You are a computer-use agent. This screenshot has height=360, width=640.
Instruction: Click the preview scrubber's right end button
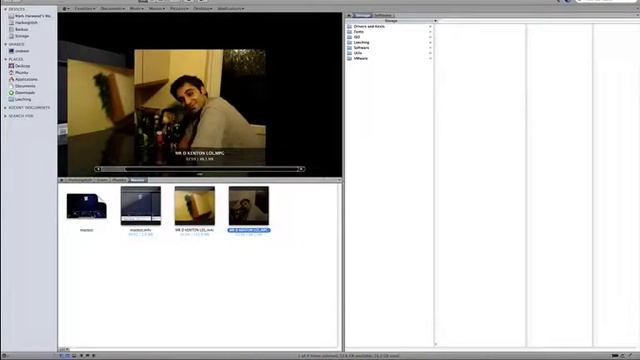coord(301,169)
